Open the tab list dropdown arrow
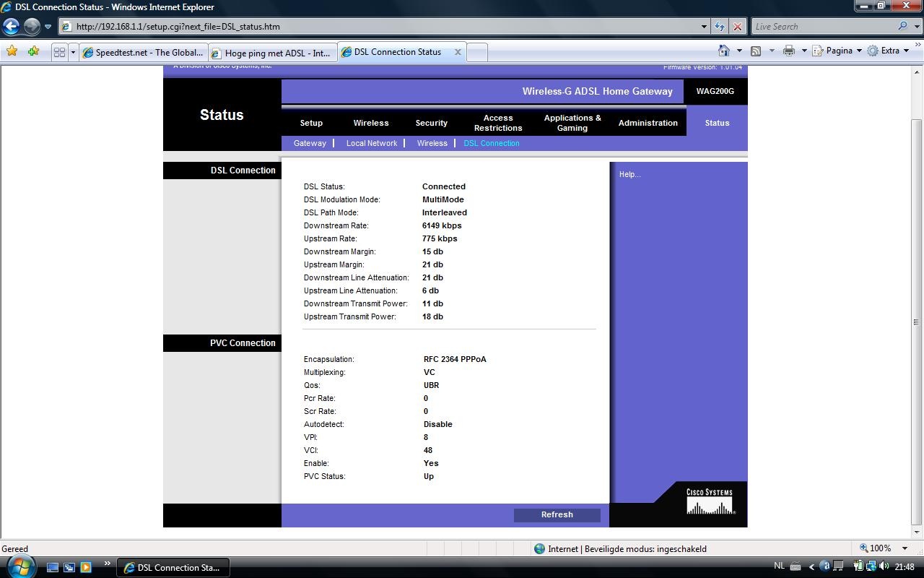 pos(73,52)
